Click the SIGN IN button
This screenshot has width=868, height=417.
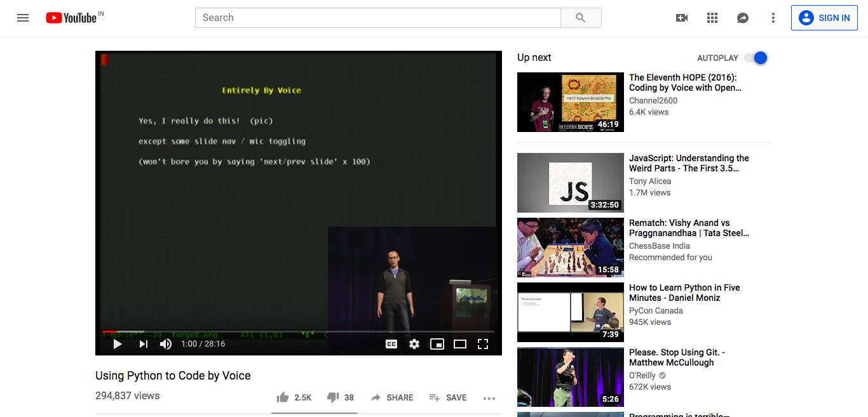pos(825,18)
